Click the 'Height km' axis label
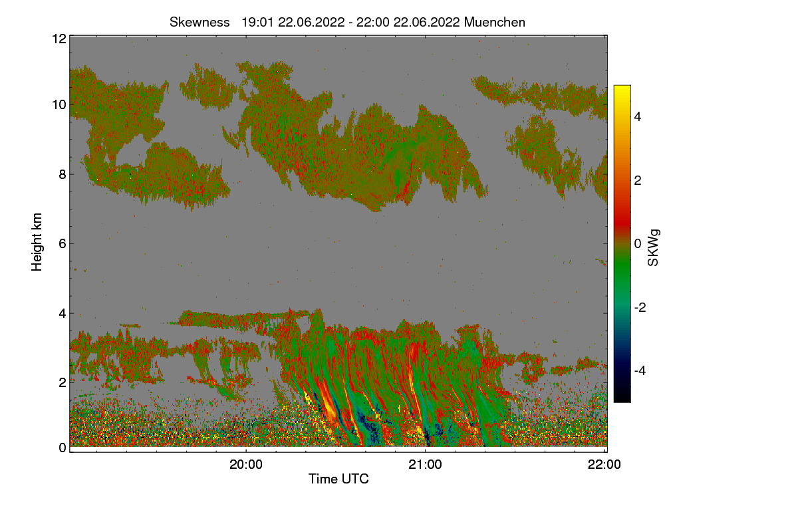This screenshot has height=532, width=798. coord(37,243)
